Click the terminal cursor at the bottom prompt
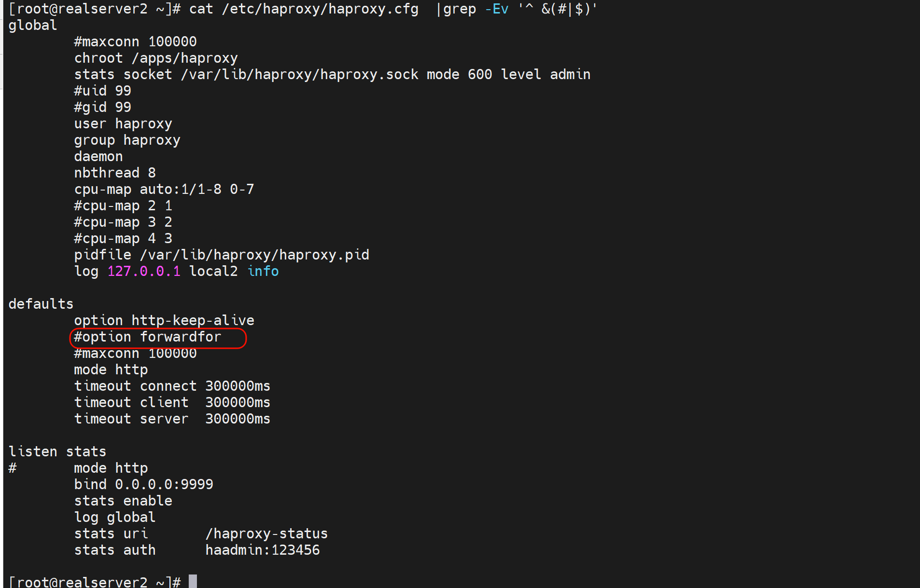 (193, 581)
